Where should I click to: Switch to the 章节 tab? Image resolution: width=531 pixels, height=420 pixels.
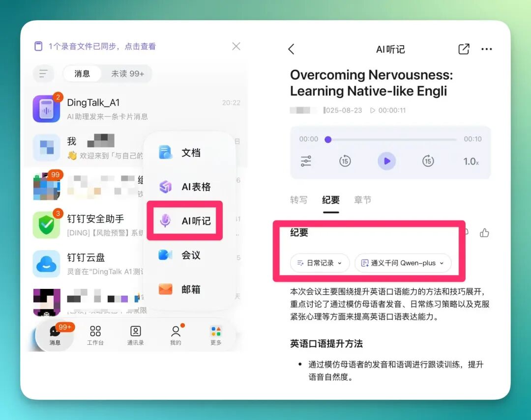(363, 200)
